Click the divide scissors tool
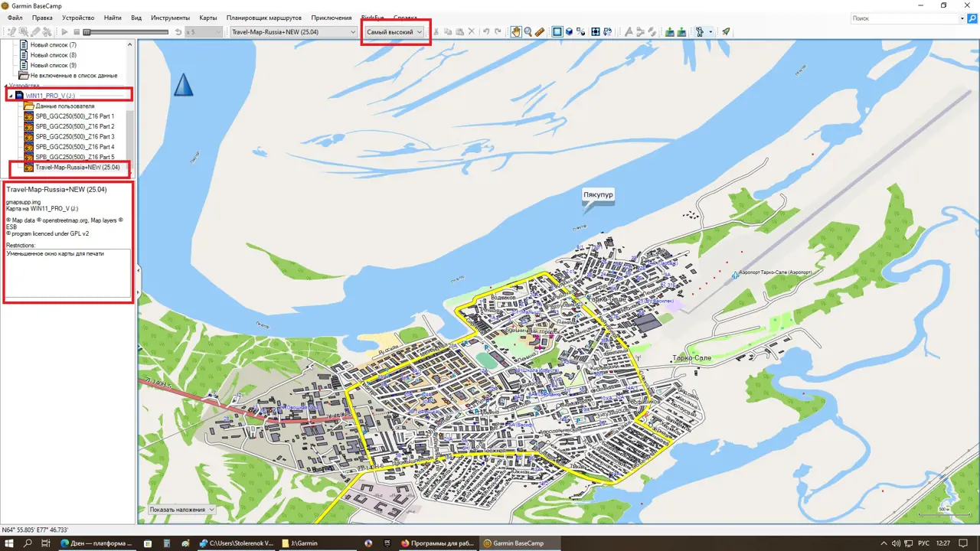Image resolution: width=980 pixels, height=551 pixels. (47, 32)
